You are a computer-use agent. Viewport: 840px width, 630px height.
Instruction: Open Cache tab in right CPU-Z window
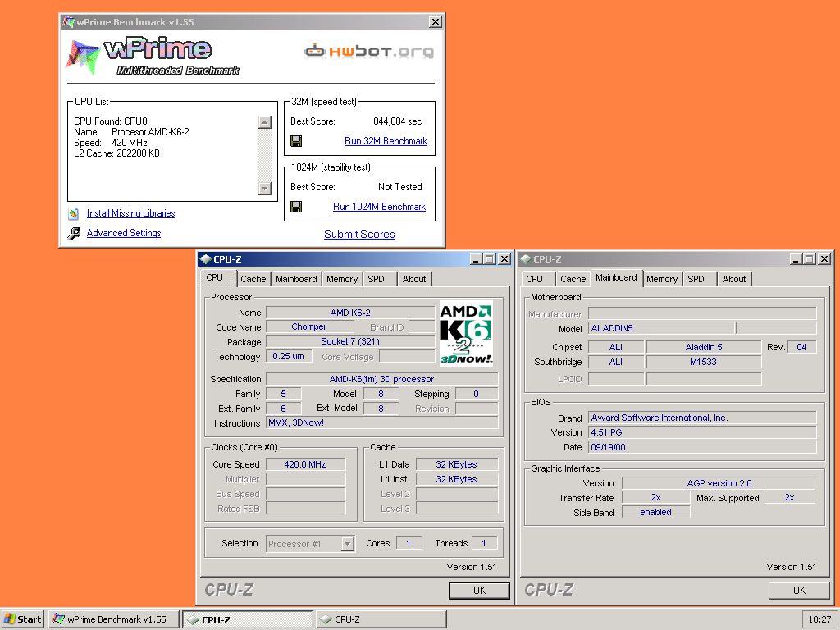573,279
